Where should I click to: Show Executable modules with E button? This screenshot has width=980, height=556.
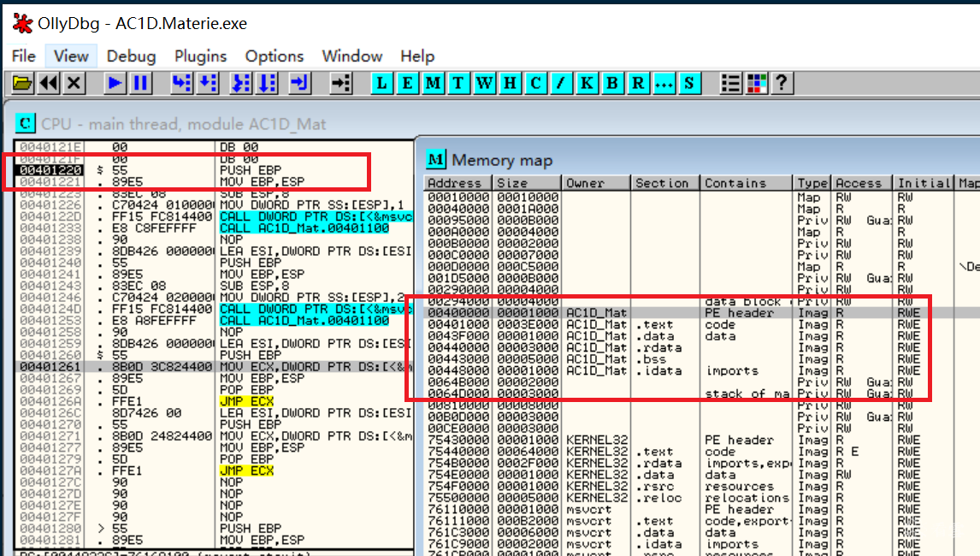[x=407, y=83]
